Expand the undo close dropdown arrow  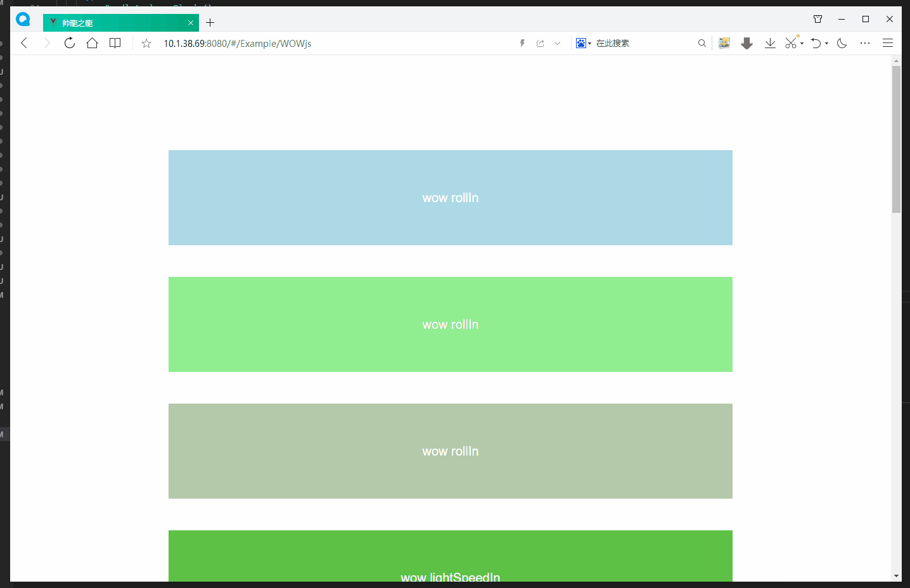click(x=826, y=44)
